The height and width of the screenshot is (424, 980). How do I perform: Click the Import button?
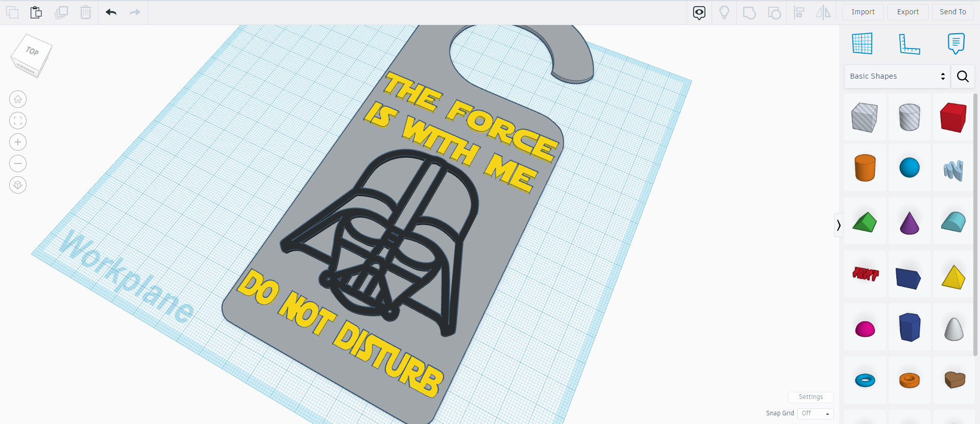pos(863,12)
